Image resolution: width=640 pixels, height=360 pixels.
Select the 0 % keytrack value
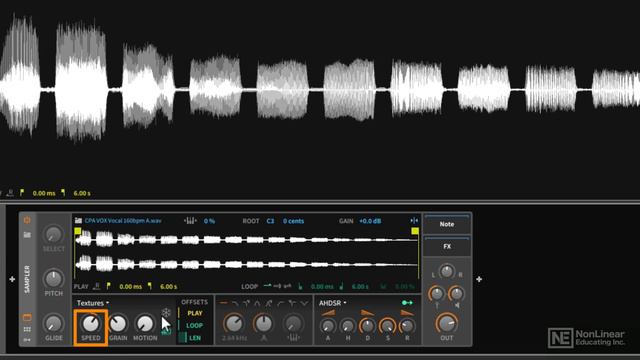click(x=209, y=221)
